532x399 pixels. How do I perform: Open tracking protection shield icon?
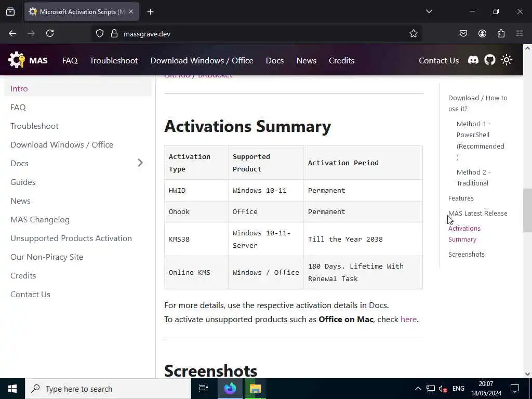[x=99, y=33]
